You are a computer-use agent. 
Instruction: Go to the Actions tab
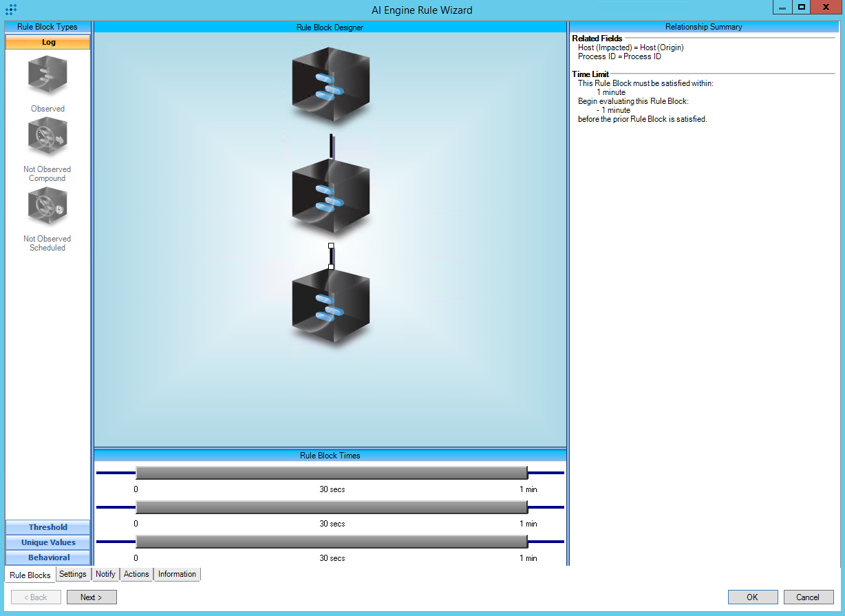136,574
